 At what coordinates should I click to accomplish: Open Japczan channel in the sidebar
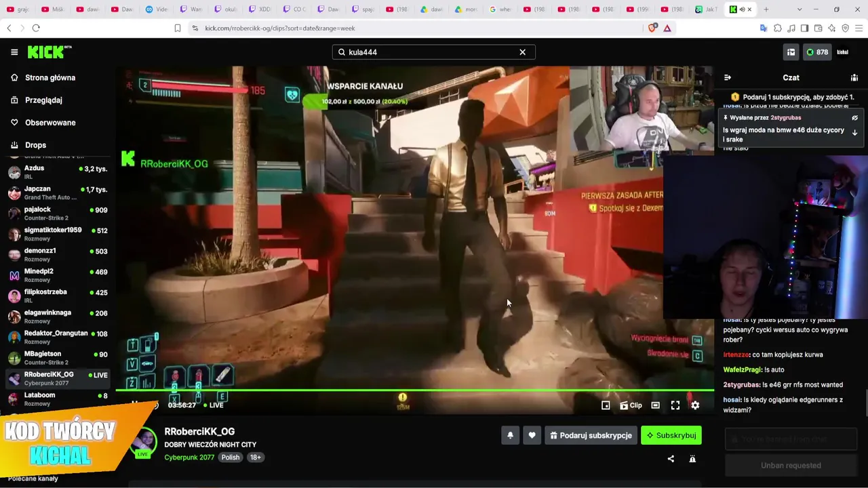coord(58,193)
